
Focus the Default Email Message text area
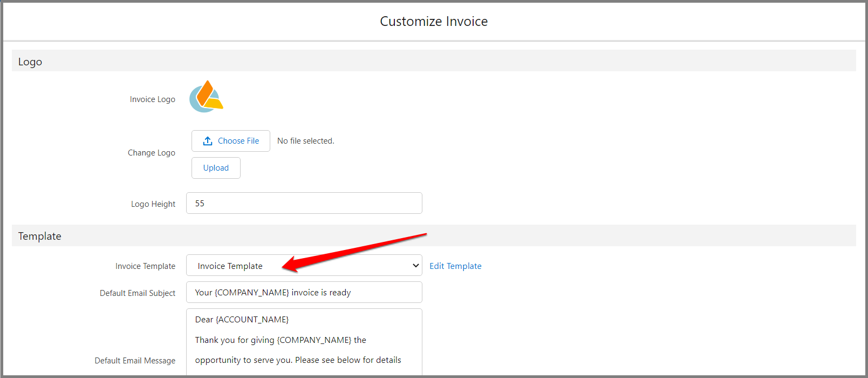(x=304, y=340)
